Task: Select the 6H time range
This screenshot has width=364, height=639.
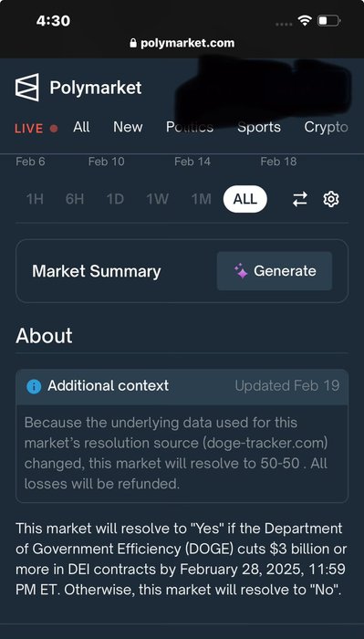Action: click(x=75, y=199)
